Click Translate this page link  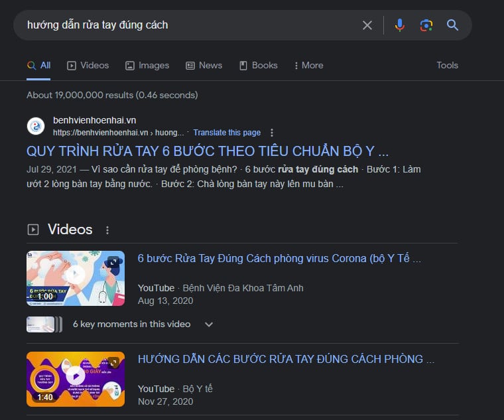[227, 133]
